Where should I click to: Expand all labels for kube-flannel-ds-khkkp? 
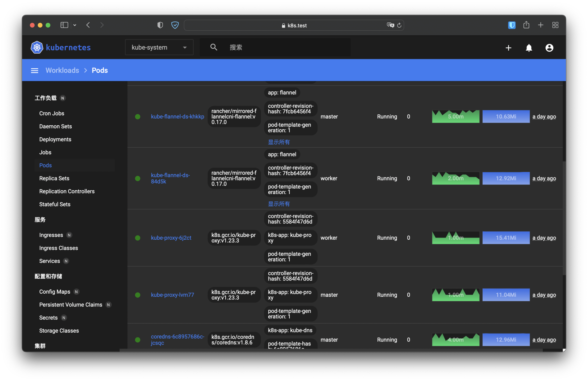pos(279,142)
